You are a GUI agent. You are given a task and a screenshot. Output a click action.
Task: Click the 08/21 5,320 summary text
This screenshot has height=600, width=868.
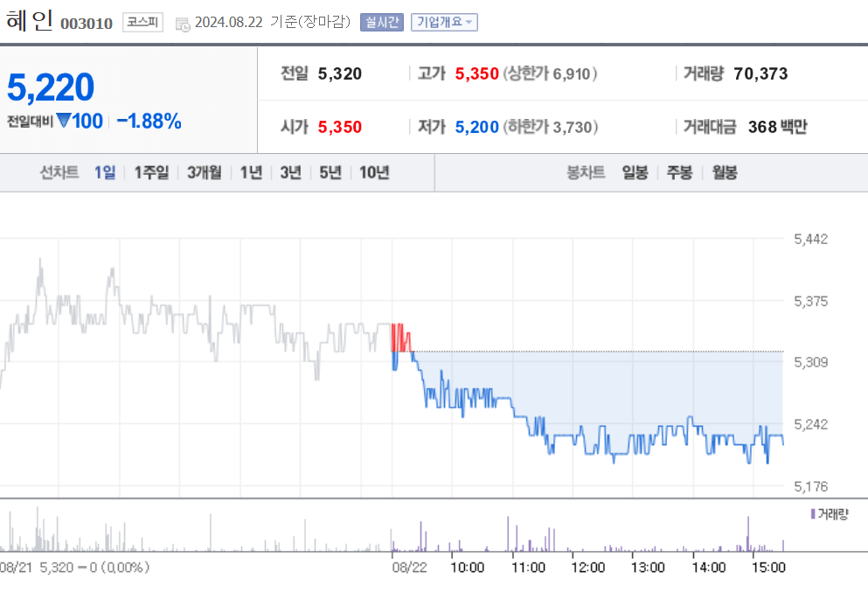pos(74,568)
